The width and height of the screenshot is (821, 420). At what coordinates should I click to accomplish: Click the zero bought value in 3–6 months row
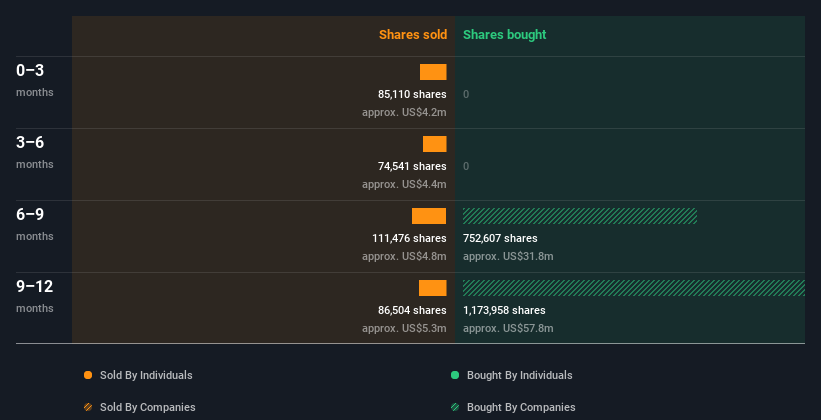click(x=466, y=167)
